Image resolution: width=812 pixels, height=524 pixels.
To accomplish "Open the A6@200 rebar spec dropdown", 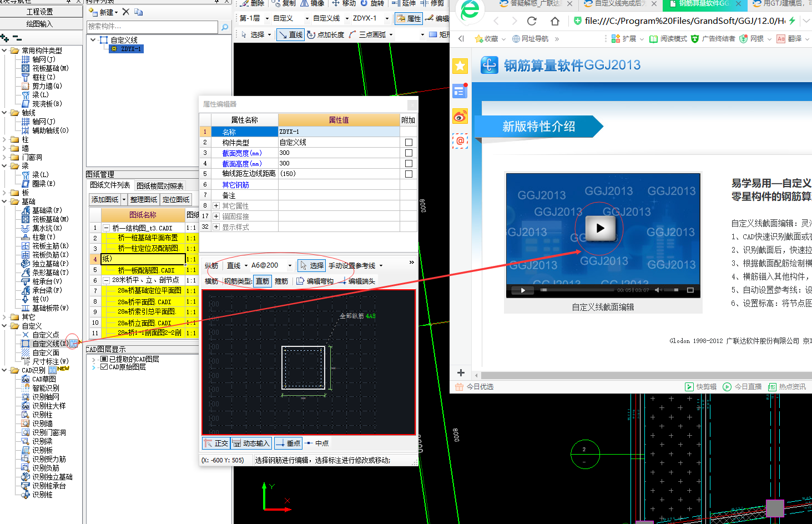I will tap(290, 265).
